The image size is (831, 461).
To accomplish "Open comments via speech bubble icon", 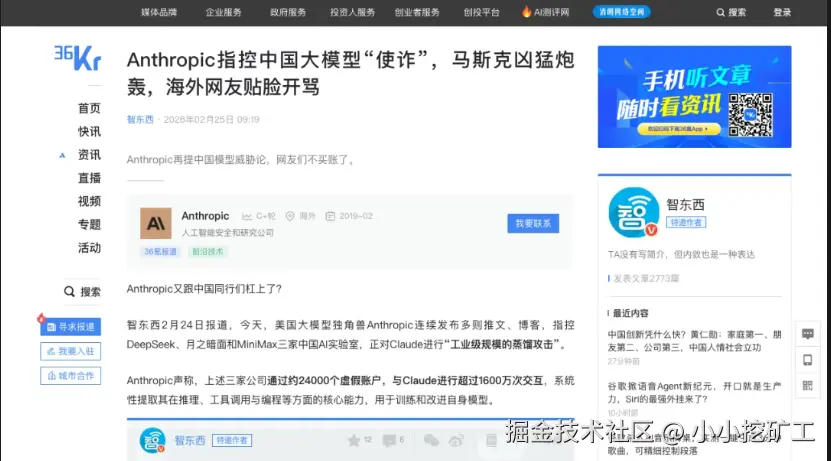I will click(389, 440).
